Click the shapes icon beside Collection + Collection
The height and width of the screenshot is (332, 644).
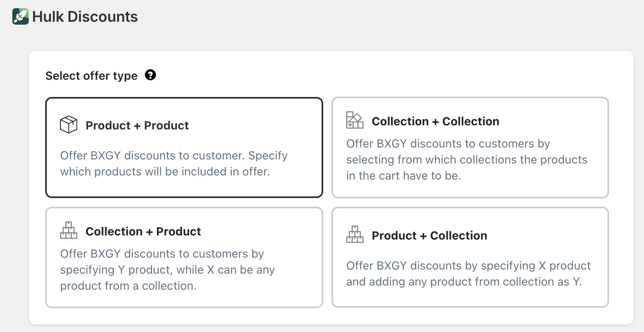[x=354, y=120]
